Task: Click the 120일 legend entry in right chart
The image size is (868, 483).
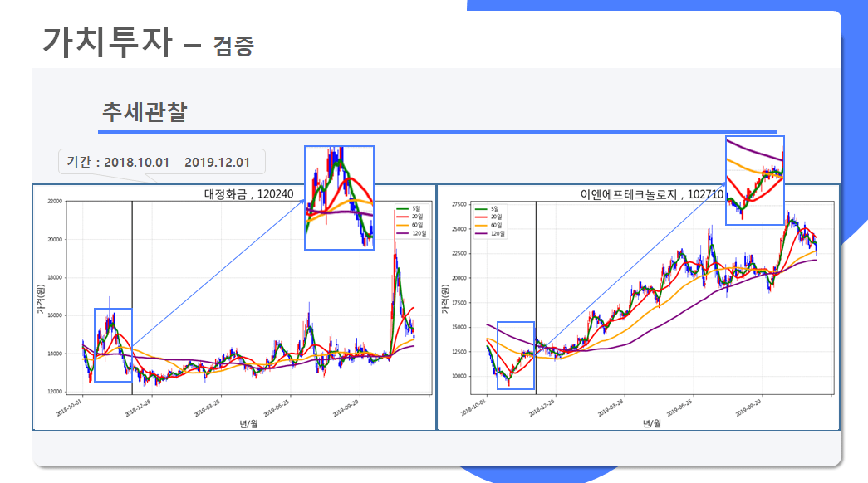Action: (490, 234)
